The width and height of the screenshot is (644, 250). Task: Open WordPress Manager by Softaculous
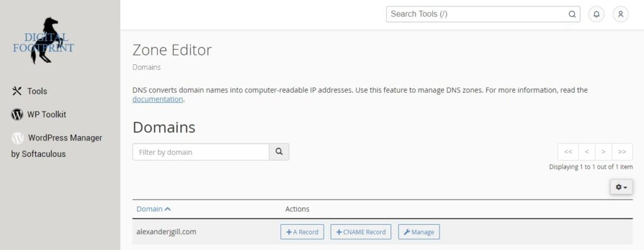click(57, 145)
